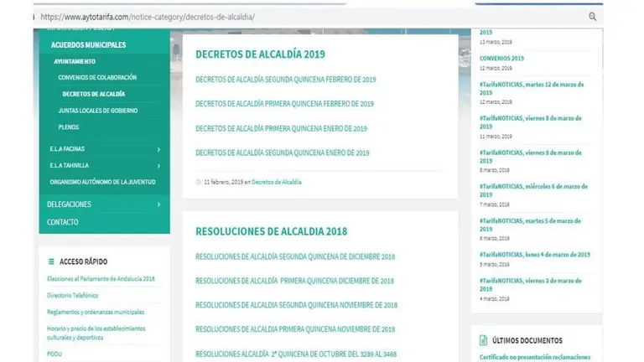
Task: Open #TarifaNOTICIAS martes 5 de marzo
Action: click(x=530, y=225)
